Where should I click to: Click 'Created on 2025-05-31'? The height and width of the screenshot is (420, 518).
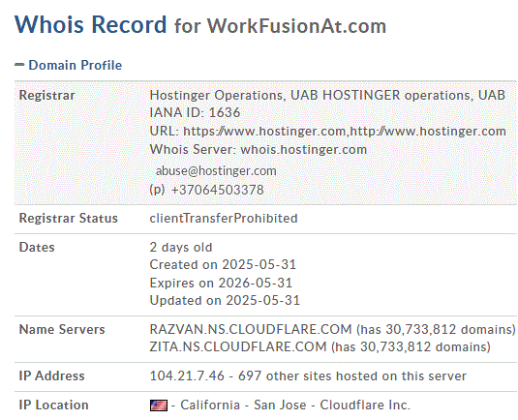click(x=223, y=264)
